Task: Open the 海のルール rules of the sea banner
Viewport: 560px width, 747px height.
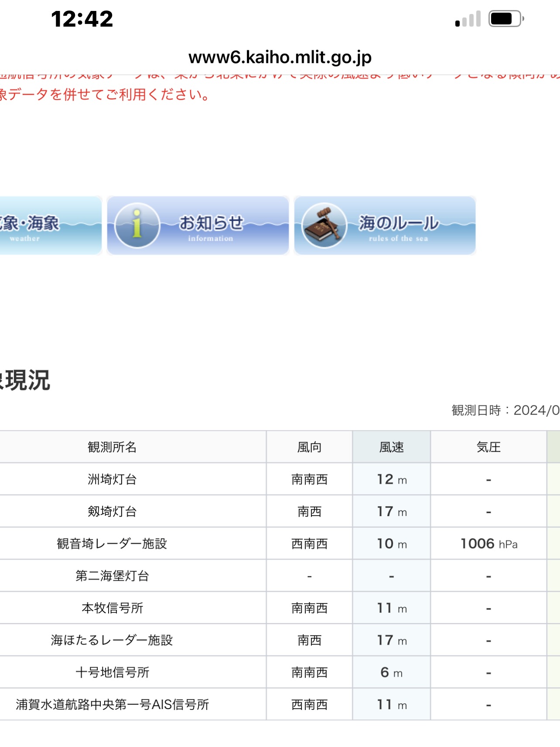Action: pos(385,225)
